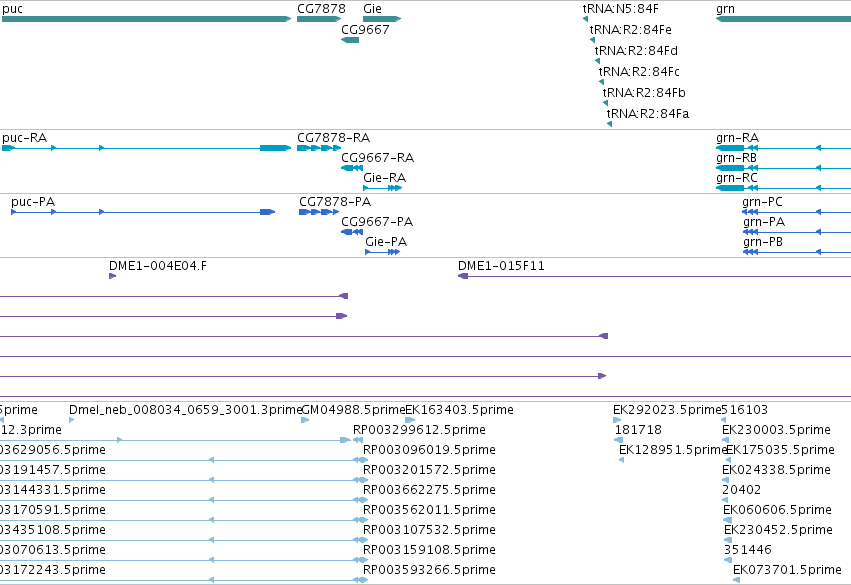Click the RP003299612.5prime EST label
The height and width of the screenshot is (585, 851).
420,430
